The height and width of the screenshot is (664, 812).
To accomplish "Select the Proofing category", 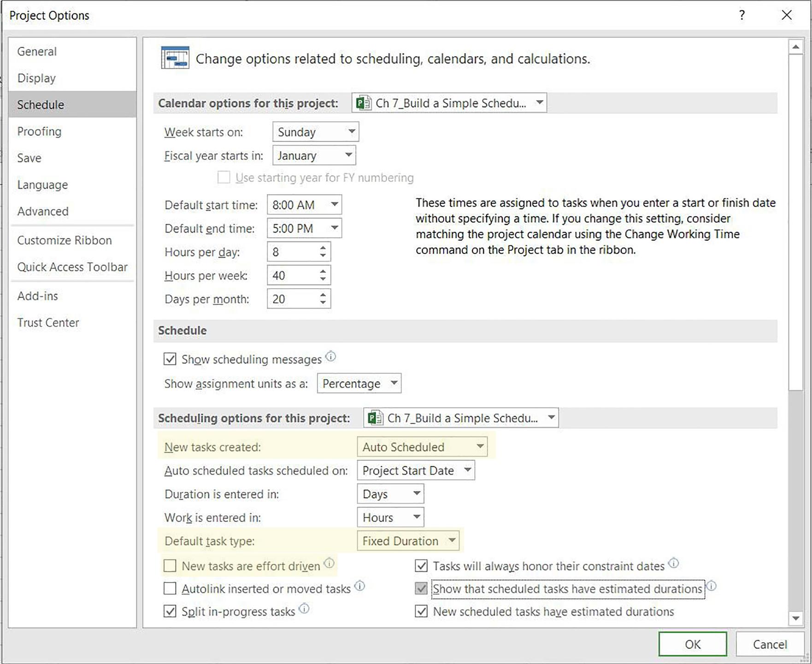I will click(72, 131).
